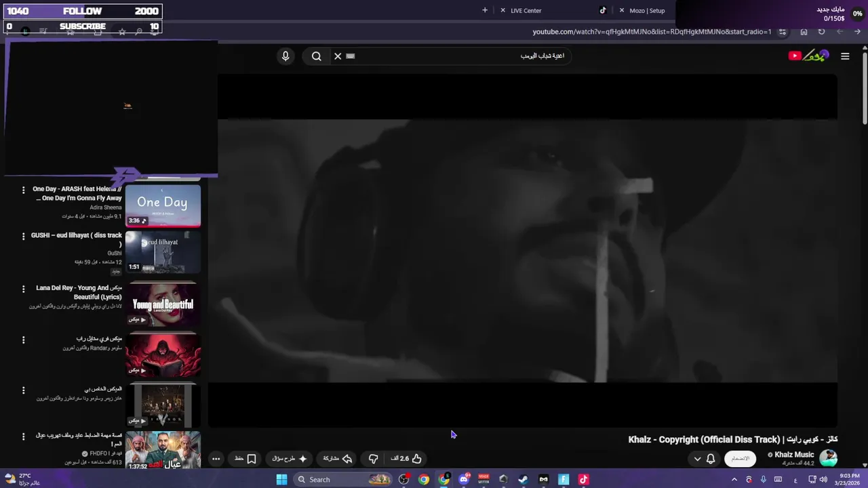Open the first Chrome icon in taskbar
This screenshot has height=488, width=868.
coord(424,479)
